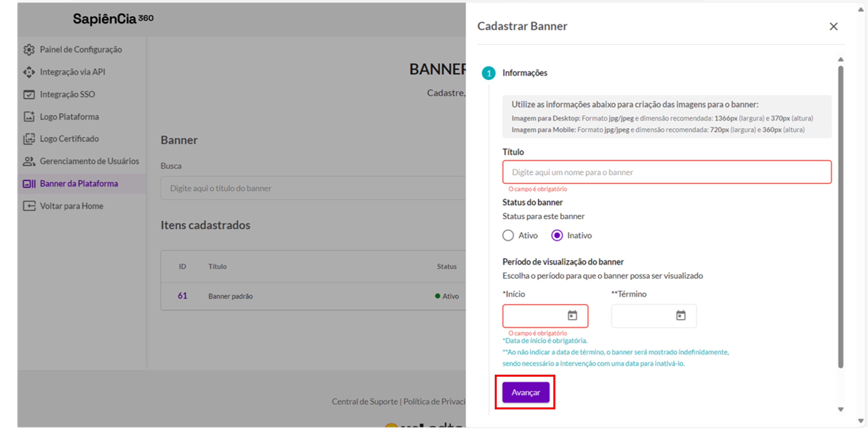
Task: Open banner ID 61 link
Action: tap(182, 296)
